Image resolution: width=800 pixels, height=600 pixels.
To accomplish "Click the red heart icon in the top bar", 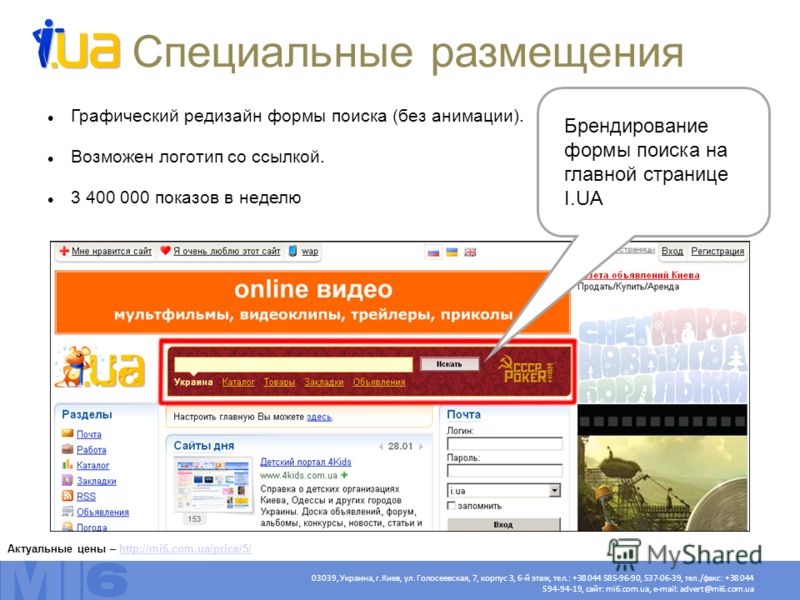I will pos(165,251).
